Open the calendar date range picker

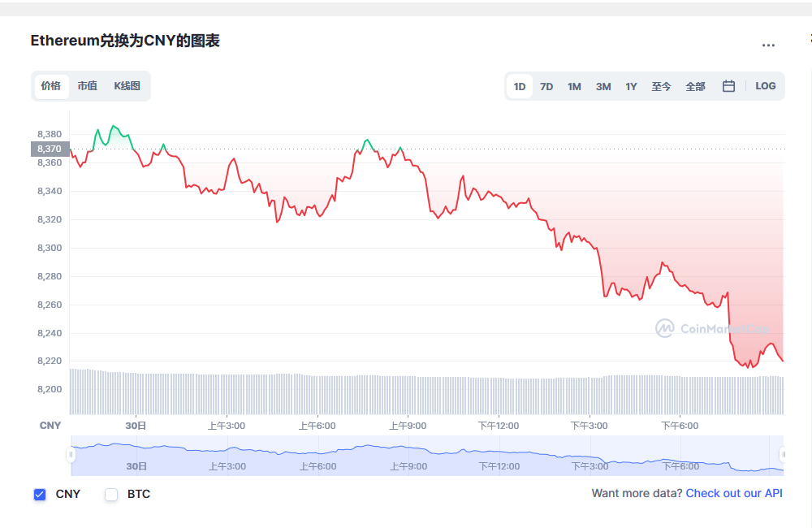click(728, 86)
